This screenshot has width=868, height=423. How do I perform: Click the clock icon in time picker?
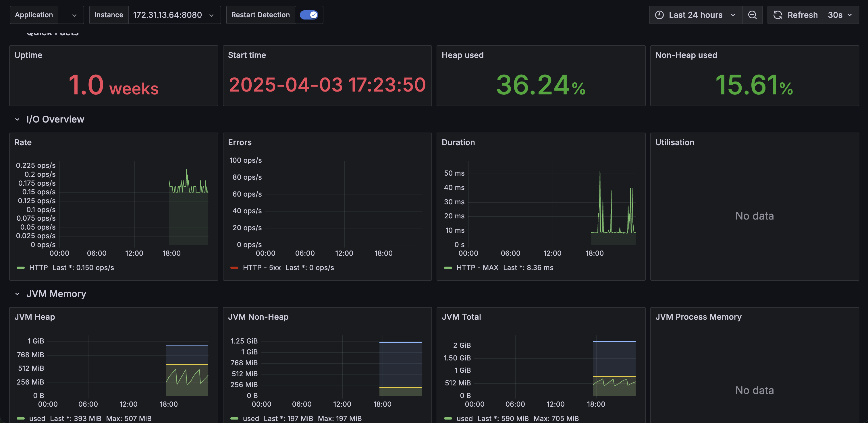pyautogui.click(x=659, y=15)
